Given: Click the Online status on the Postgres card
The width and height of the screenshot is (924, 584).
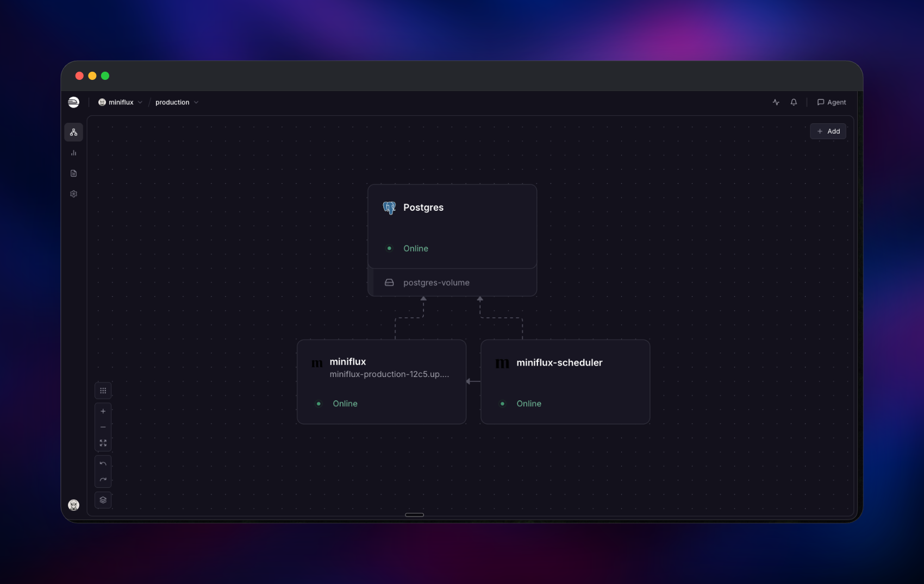Looking at the screenshot, I should [x=416, y=248].
